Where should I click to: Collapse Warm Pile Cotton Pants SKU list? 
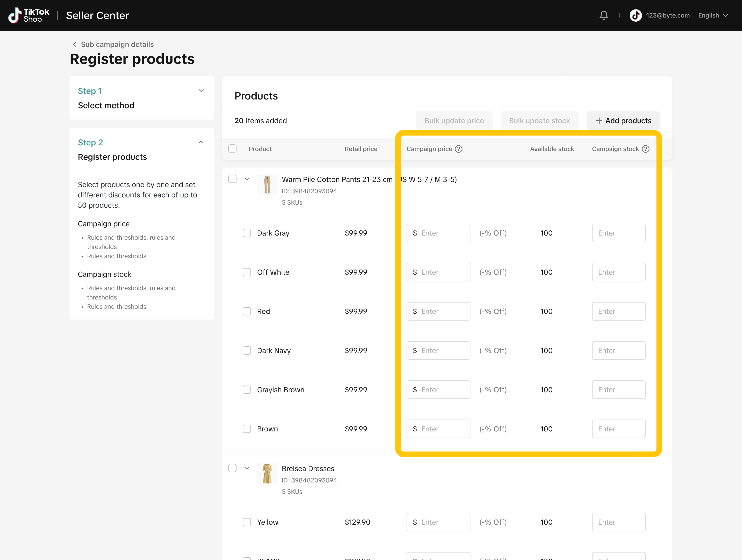click(x=247, y=179)
